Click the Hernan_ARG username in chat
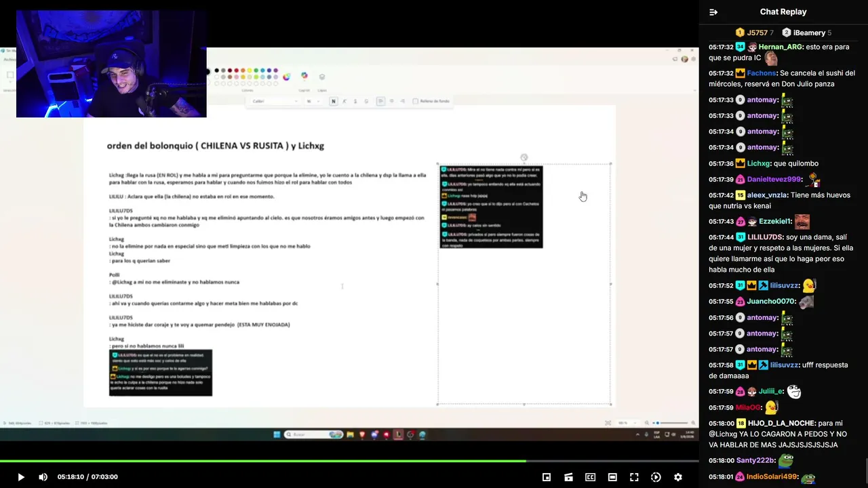Viewport: 868px width, 488px height. click(x=781, y=47)
